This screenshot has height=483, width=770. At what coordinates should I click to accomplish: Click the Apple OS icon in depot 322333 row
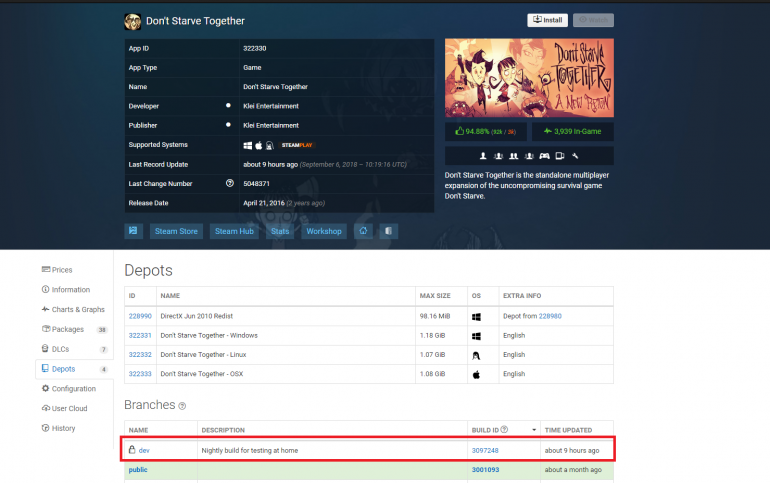476,375
